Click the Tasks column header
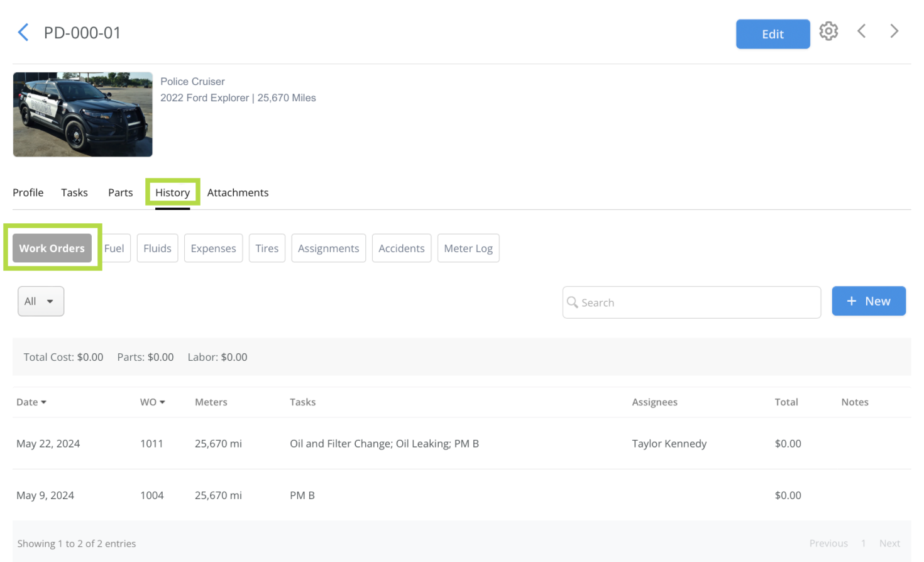 pos(303,402)
